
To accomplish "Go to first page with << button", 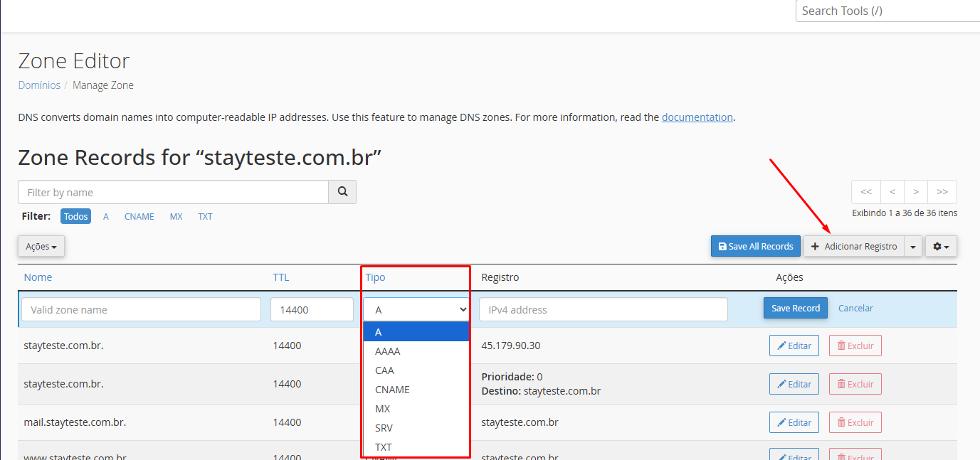I will (x=865, y=192).
